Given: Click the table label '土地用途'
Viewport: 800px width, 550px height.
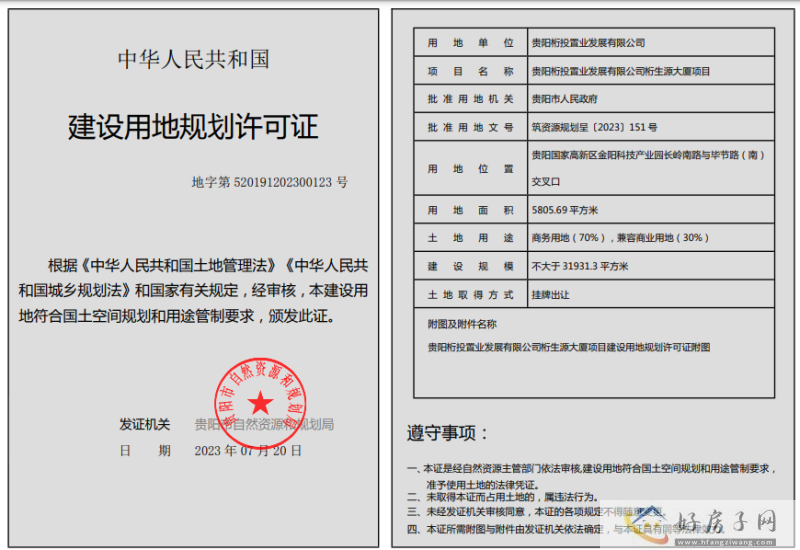Looking at the screenshot, I should tap(470, 238).
